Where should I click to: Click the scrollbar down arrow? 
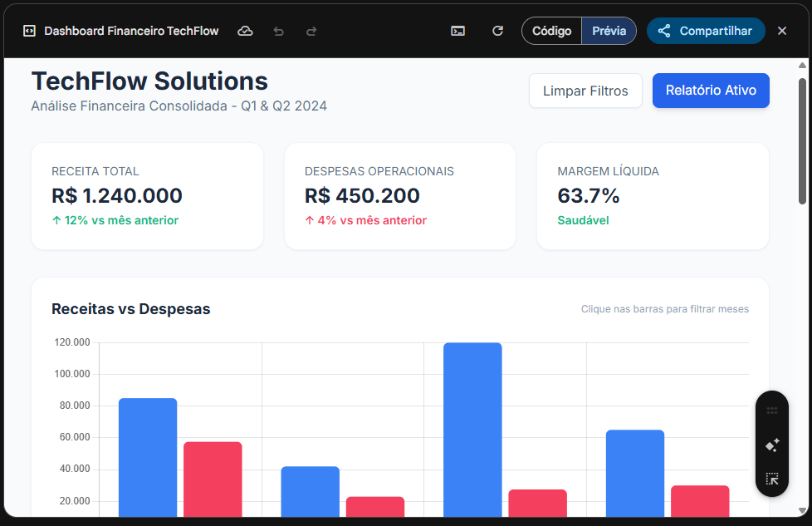tap(802, 510)
